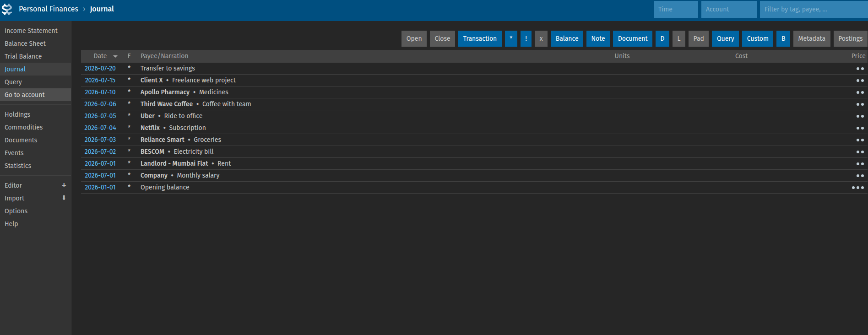Sort by the F flag column
The width and height of the screenshot is (868, 335).
tap(129, 56)
